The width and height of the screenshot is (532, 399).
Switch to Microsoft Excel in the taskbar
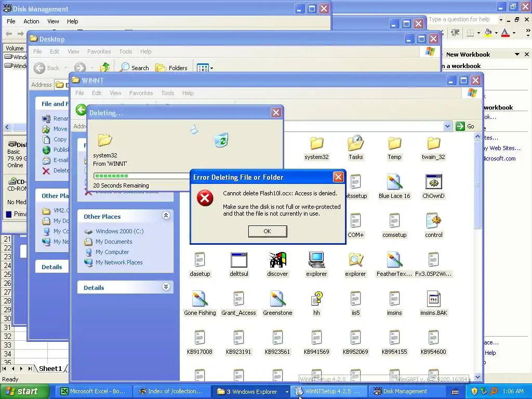coord(92,391)
